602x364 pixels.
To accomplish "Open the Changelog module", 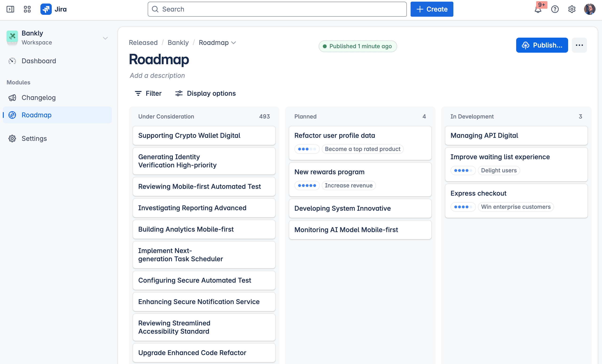I will (39, 98).
